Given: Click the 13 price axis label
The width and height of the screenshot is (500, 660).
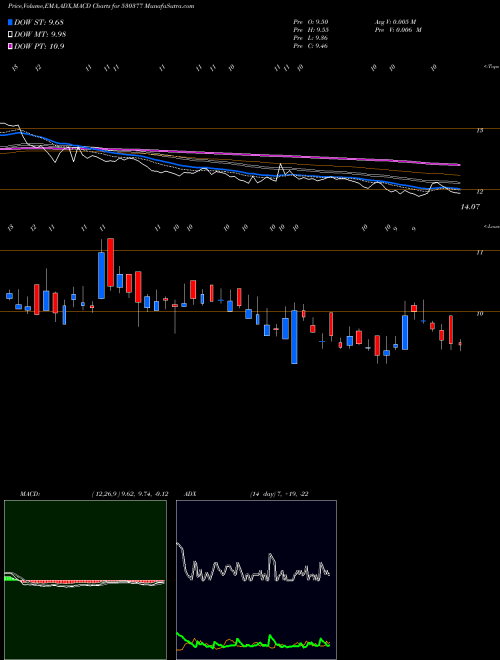Looking at the screenshot, I should 479,131.
